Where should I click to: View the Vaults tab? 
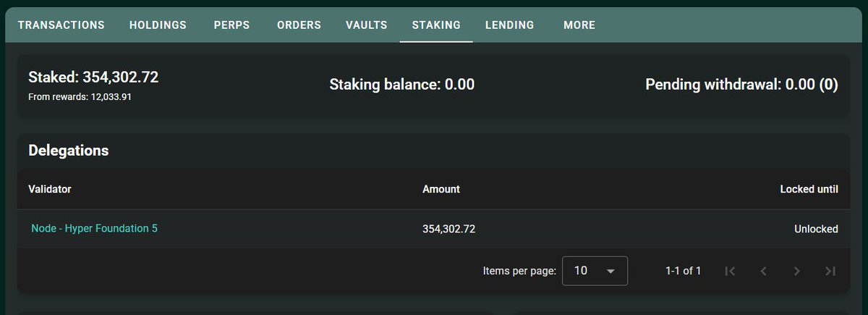pos(366,25)
